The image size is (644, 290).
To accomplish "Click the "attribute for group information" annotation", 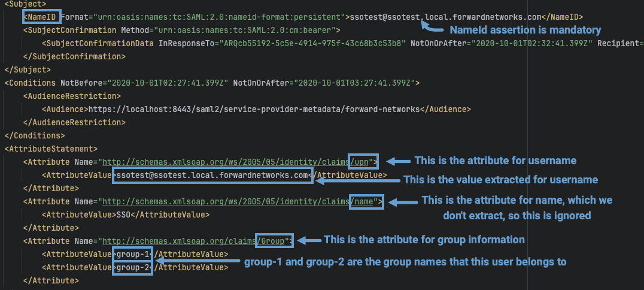I will (x=424, y=240).
